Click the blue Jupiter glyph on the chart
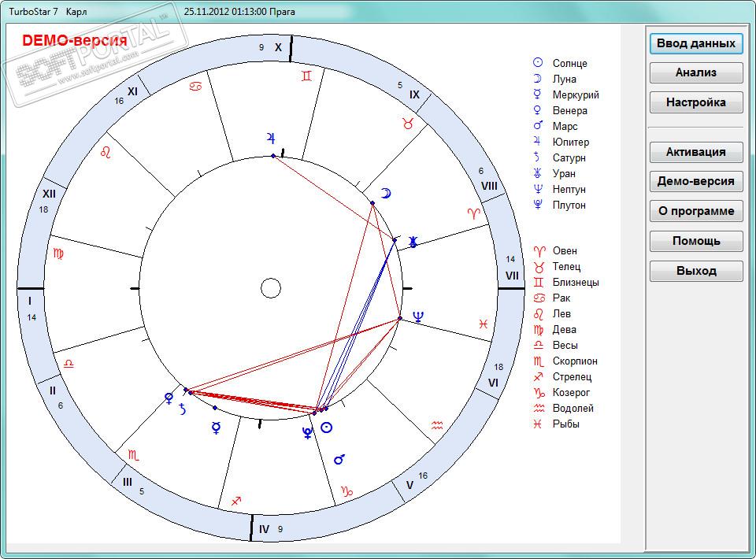The image size is (756, 559). (271, 139)
